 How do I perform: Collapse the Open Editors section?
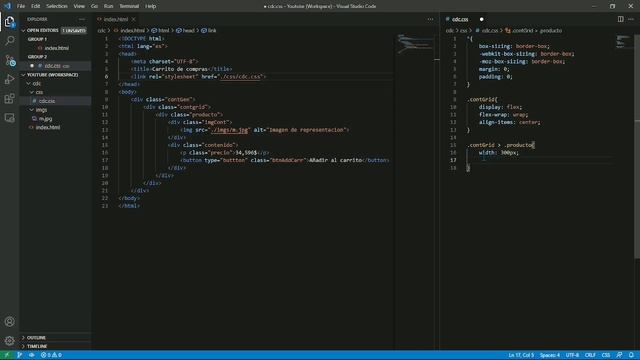pyautogui.click(x=23, y=31)
